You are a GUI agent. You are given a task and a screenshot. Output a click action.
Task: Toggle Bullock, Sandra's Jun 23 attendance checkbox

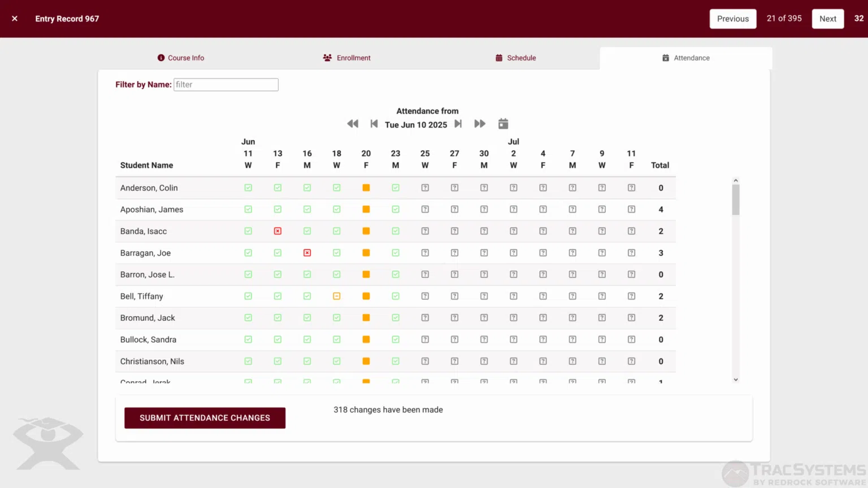click(x=396, y=339)
